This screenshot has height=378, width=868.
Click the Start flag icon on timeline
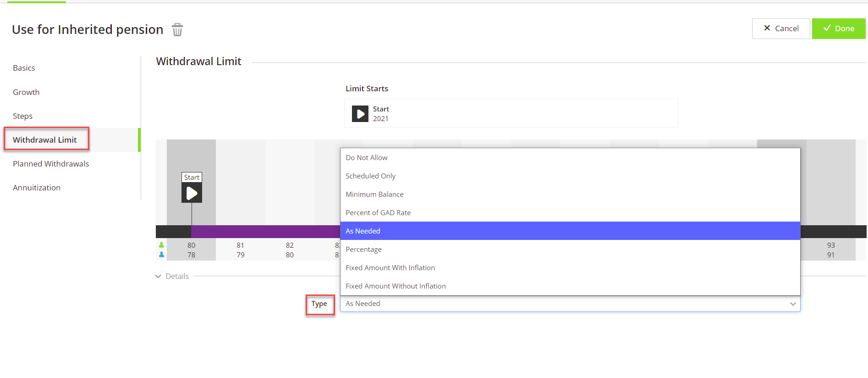pyautogui.click(x=192, y=193)
